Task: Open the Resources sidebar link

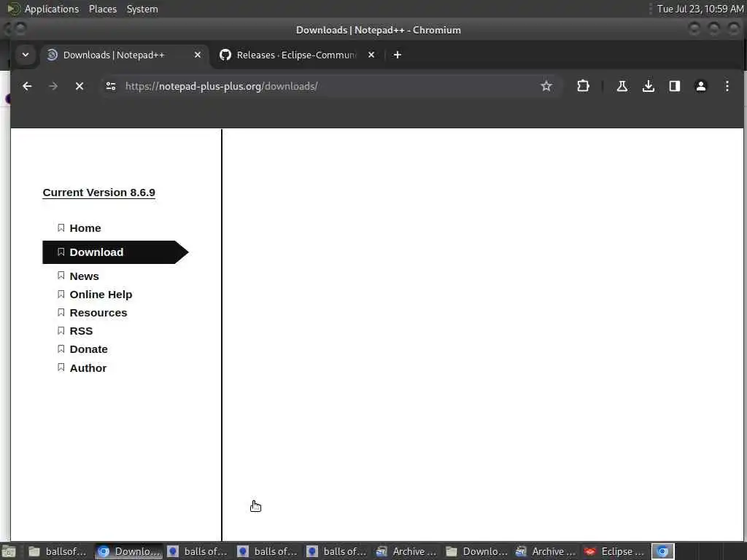Action: (98, 313)
